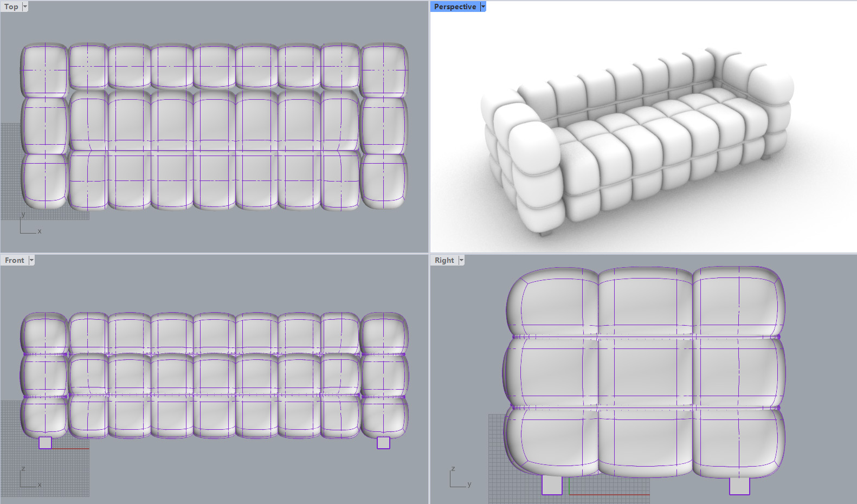857x504 pixels.
Task: Open the Right viewport dropdown arrow
Action: (x=461, y=260)
